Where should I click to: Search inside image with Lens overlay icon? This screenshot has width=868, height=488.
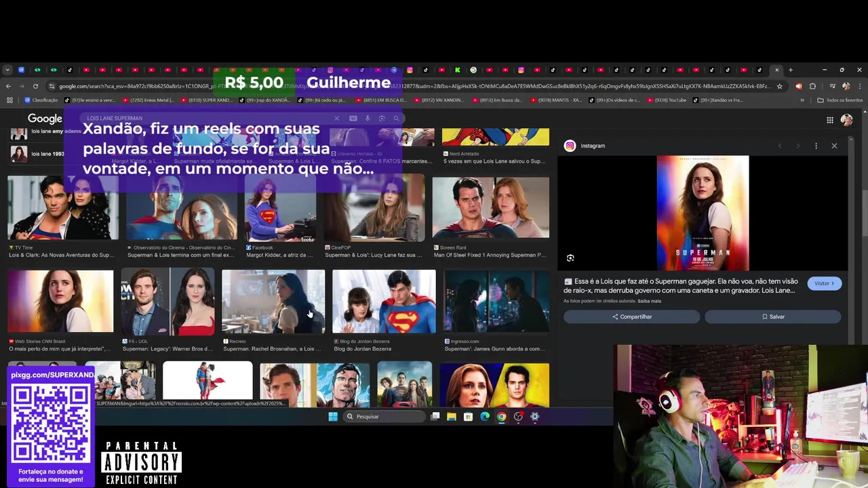[x=570, y=258]
